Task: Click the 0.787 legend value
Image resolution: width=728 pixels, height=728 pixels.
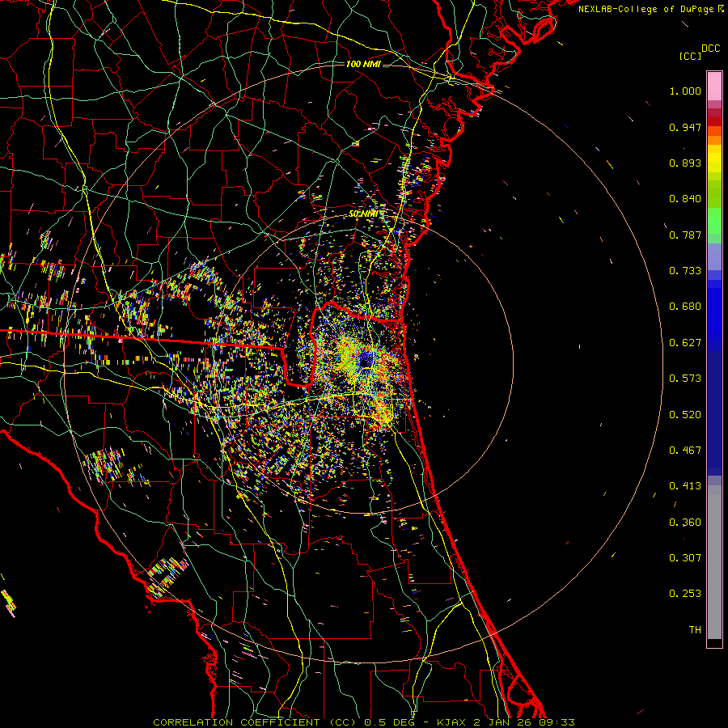Action: point(685,235)
